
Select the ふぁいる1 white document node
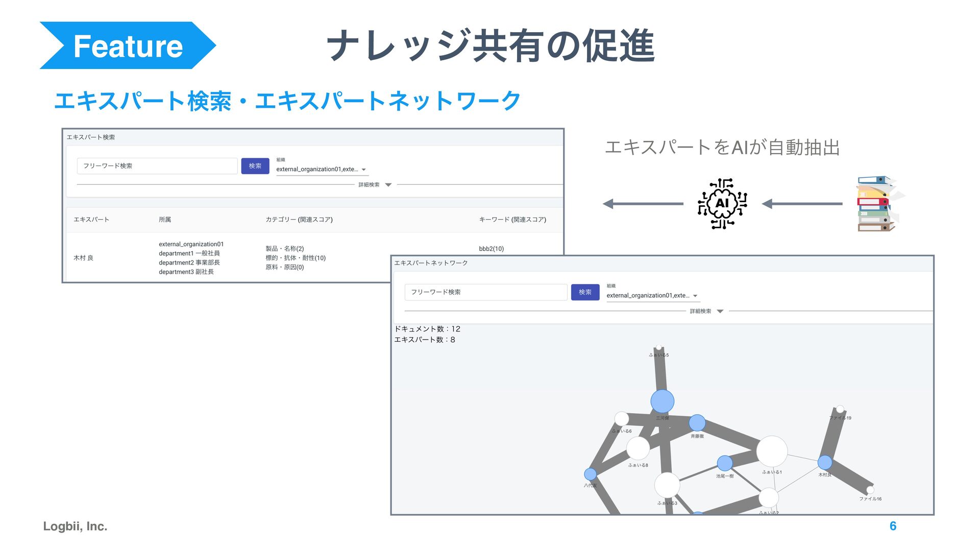pos(771,451)
